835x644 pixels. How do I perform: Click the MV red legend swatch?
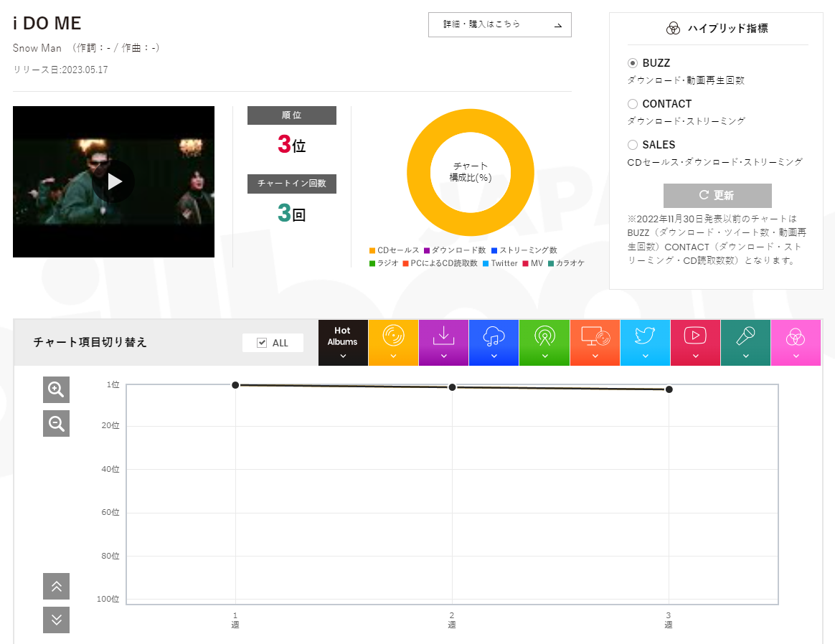click(x=526, y=263)
